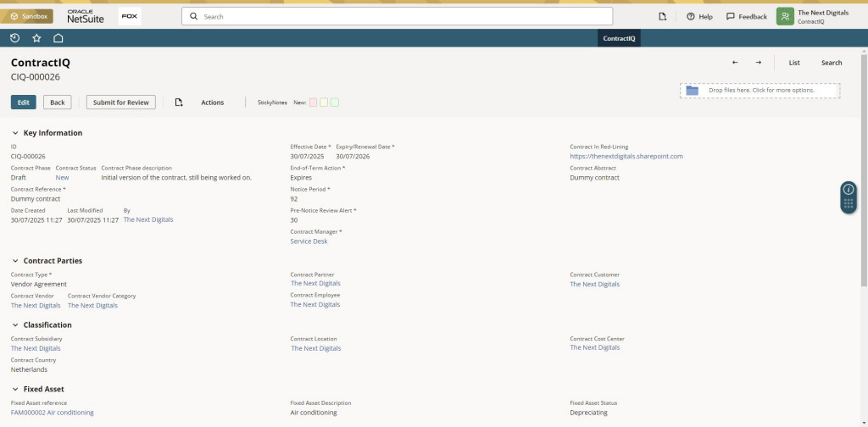Image resolution: width=868 pixels, height=427 pixels.
Task: Click the grid dots below the info icon
Action: [x=848, y=203]
